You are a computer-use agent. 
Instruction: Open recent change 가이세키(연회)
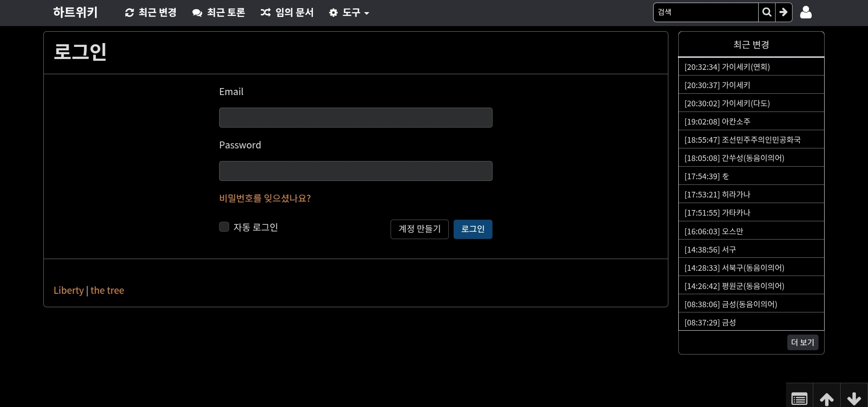(751, 67)
